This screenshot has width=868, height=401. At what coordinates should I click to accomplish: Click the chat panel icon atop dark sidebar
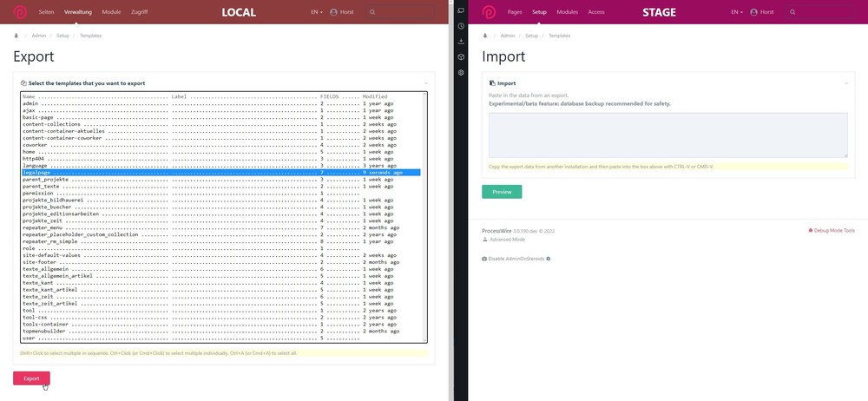[461, 10]
